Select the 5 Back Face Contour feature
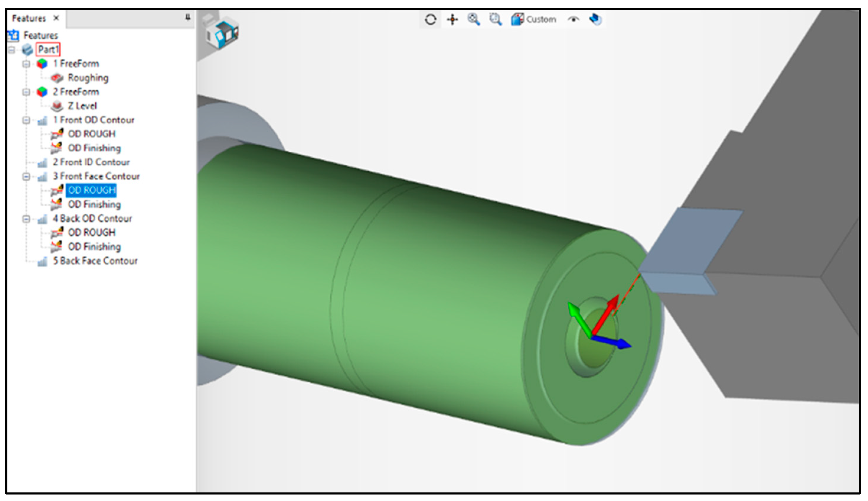Image resolution: width=868 pixels, height=501 pixels. tap(95, 261)
